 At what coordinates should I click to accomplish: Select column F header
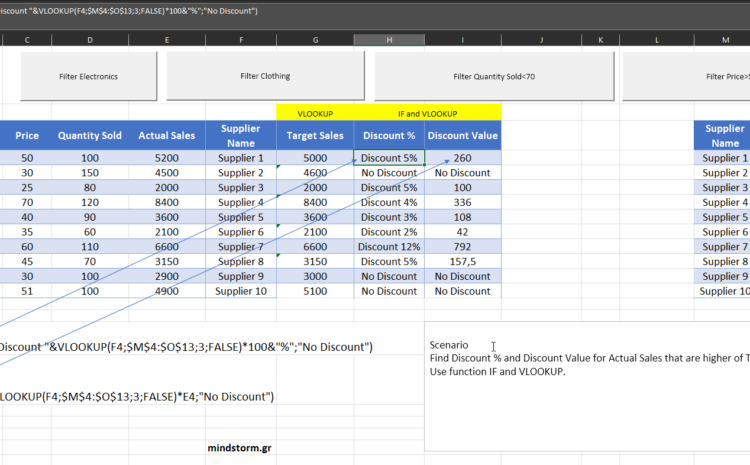point(241,40)
